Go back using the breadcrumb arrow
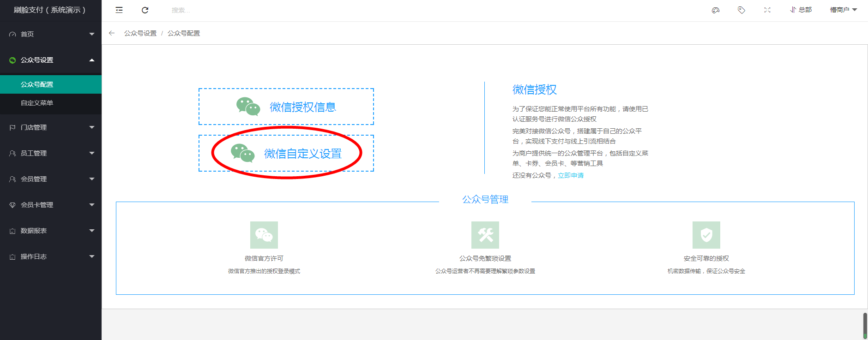Image resolution: width=868 pixels, height=340 pixels. 112,33
